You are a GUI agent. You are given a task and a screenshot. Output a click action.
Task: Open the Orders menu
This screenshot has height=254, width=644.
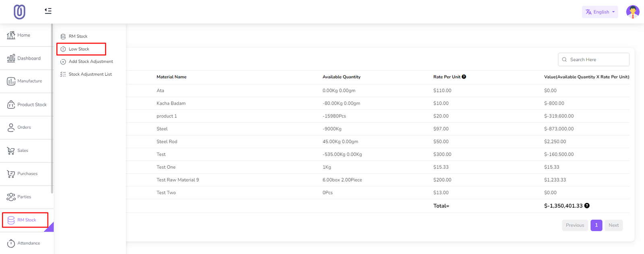pyautogui.click(x=24, y=128)
